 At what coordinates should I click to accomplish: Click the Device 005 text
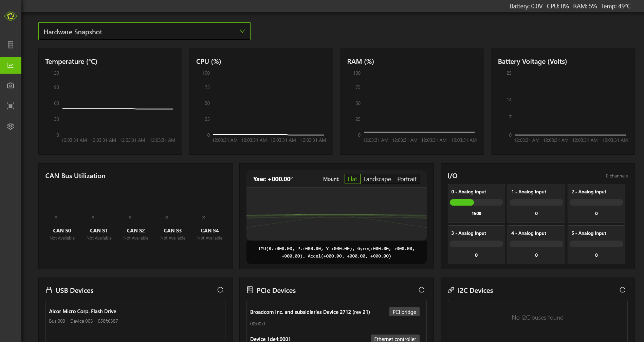point(81,321)
